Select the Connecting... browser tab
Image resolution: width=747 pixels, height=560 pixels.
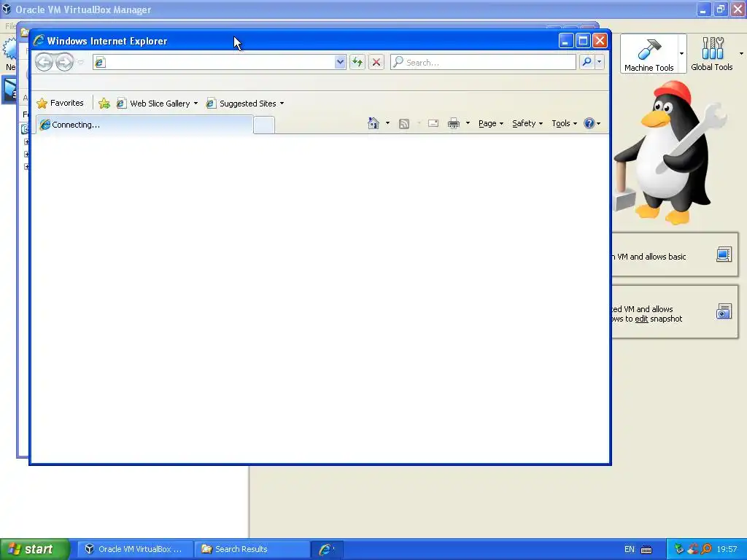pyautogui.click(x=144, y=125)
